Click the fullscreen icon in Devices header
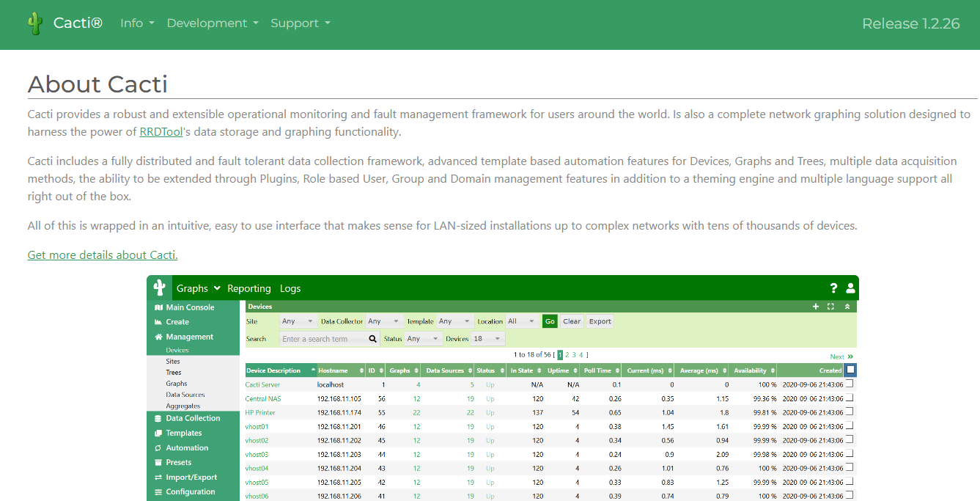The image size is (980, 501). 831,307
